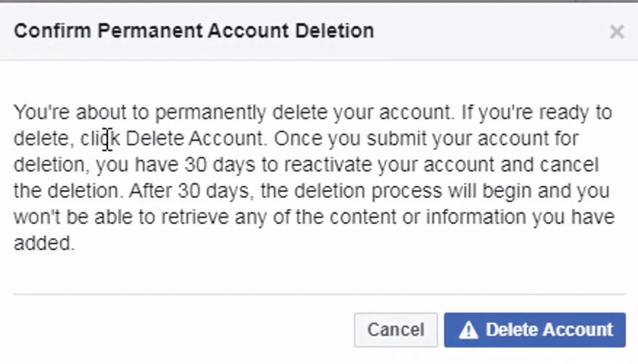
Task: Click the phrase 'After 30 days'
Action: (189, 191)
